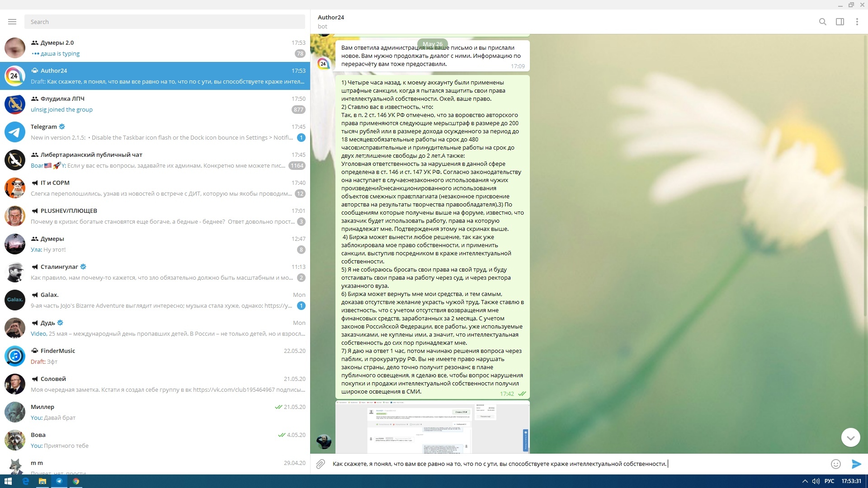Open the PLUSHEV/ПЛЮЩЕВ channel
Screen dimensions: 868x488
[155, 216]
